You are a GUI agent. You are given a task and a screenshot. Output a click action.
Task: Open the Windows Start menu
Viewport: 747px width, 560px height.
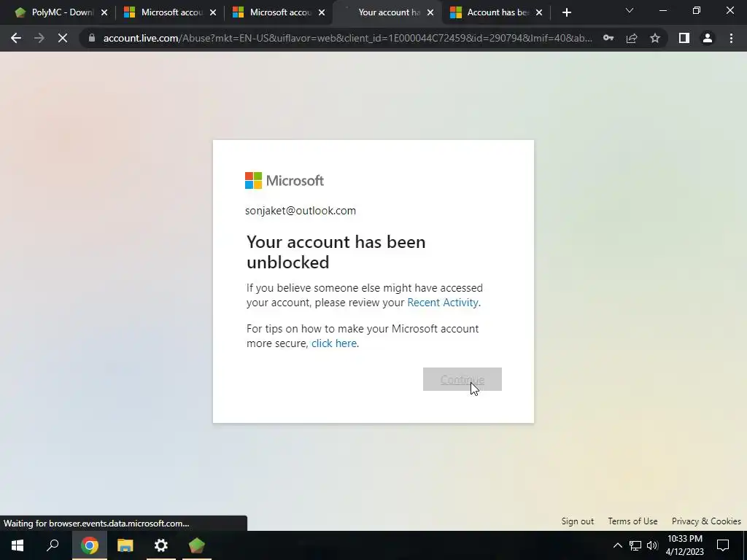[x=18, y=545]
